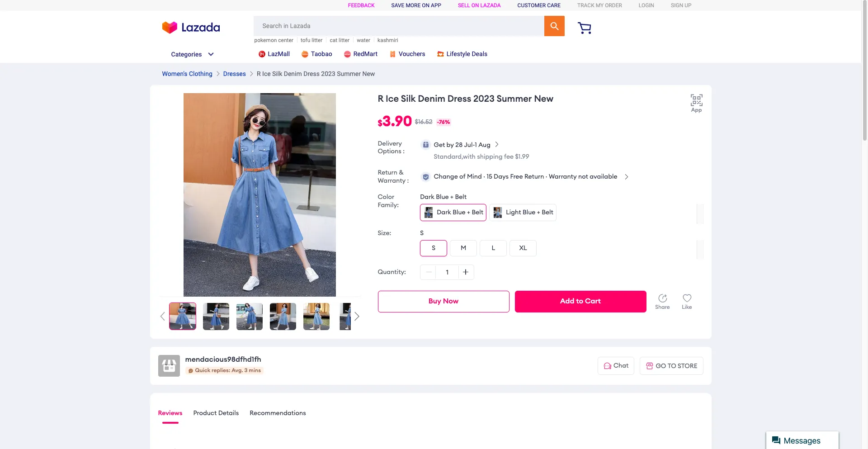The image size is (868, 449).
Task: Chat with the seller
Action: [x=616, y=366]
